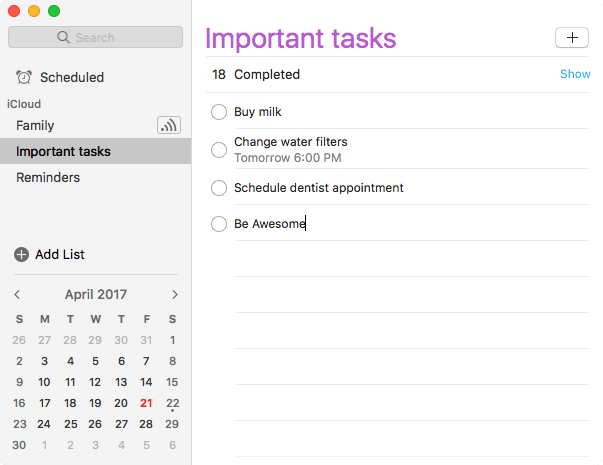Click the green window zoom button
This screenshot has height=465, width=603.
tap(54, 11)
